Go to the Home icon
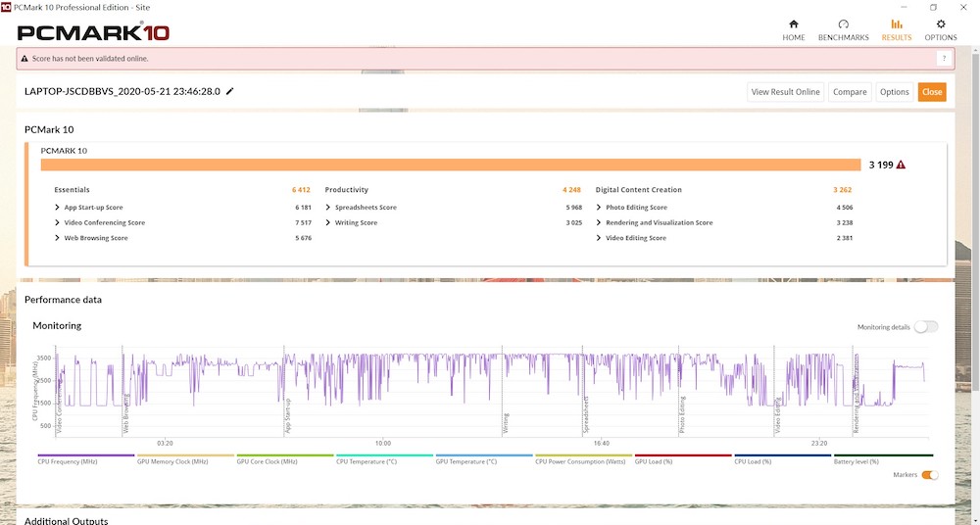Image resolution: width=980 pixels, height=525 pixels. pos(793,24)
